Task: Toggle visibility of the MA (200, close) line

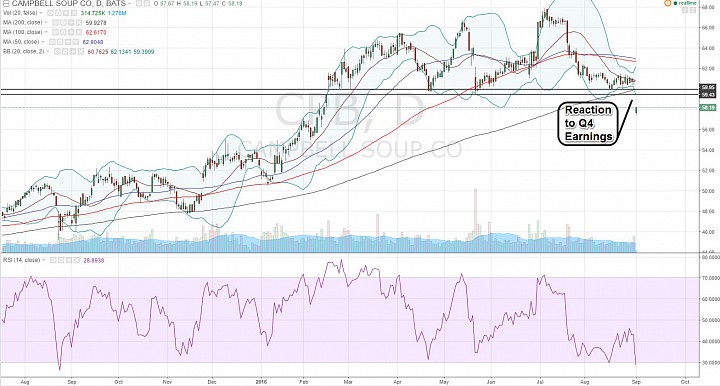Action: click(x=55, y=22)
